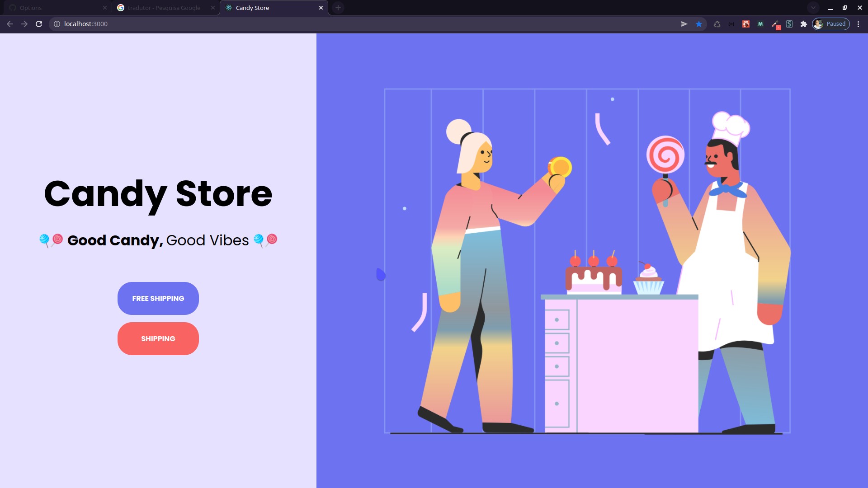Screen dimensions: 868x488
Task: Reload the Candy Store page
Action: (x=38, y=24)
